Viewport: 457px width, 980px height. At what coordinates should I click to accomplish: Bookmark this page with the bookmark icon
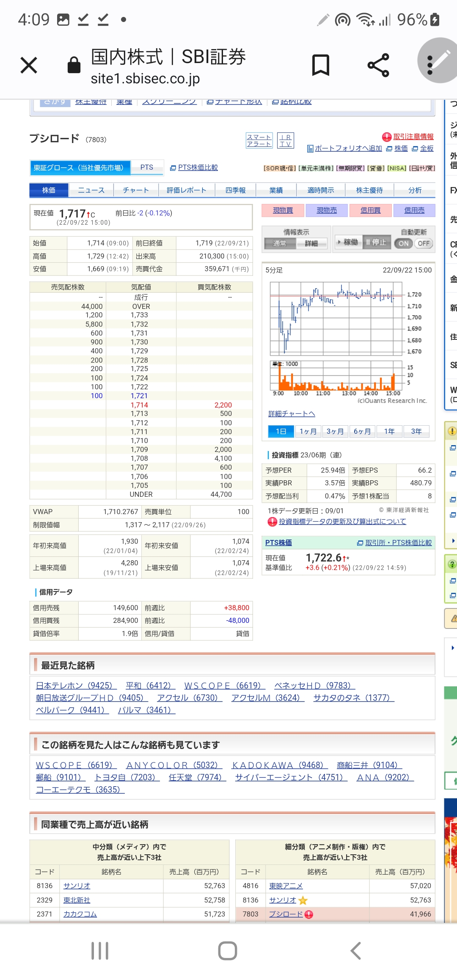click(x=321, y=65)
